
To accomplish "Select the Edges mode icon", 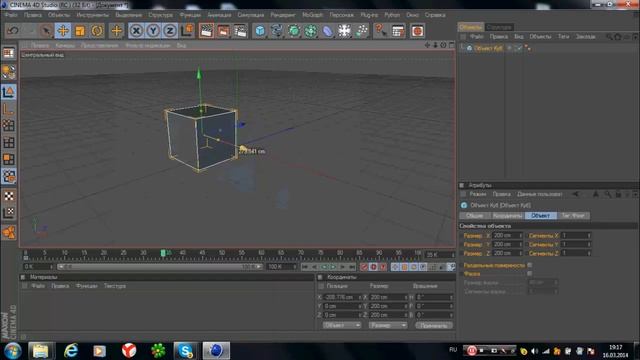I will click(x=9, y=142).
